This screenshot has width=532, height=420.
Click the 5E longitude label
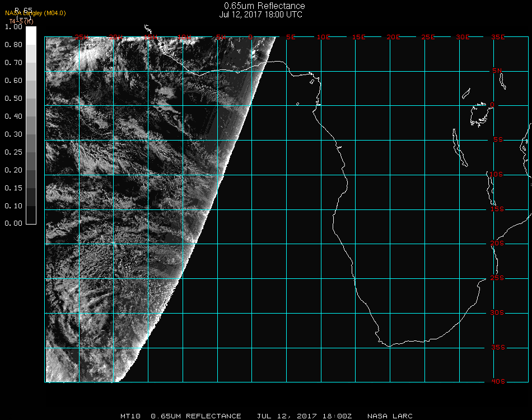tap(291, 37)
